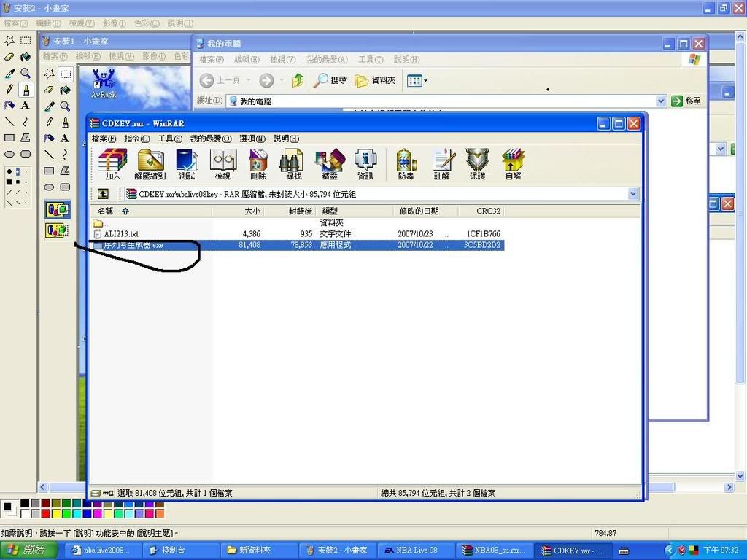Viewport: 747px width, 560px height.
Task: Pick the Eyedropper tool in 安裝1 Paint toolbox
Action: click(50, 106)
